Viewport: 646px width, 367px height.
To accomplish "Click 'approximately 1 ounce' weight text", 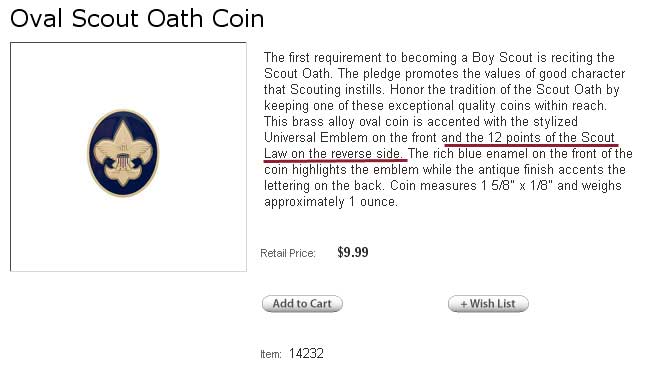I will pyautogui.click(x=331, y=202).
